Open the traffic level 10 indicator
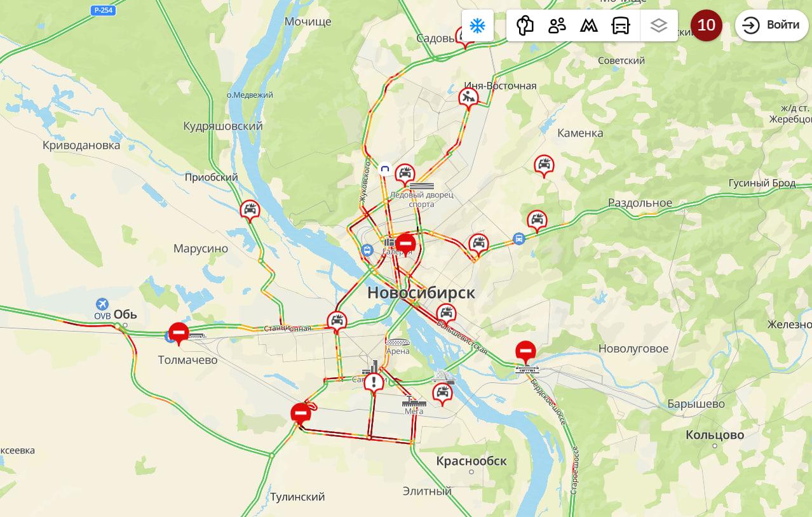 707,25
